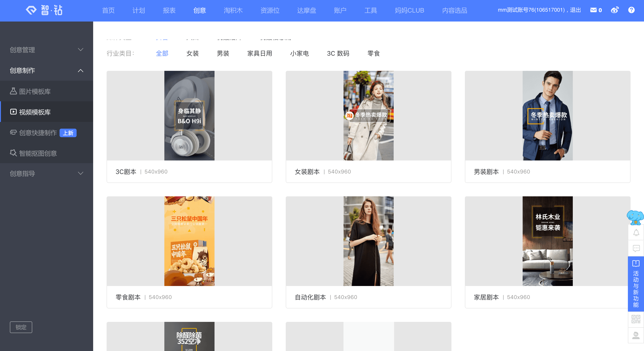The width and height of the screenshot is (644, 351).
Task: Open the notification bell on right rail
Action: 636,233
